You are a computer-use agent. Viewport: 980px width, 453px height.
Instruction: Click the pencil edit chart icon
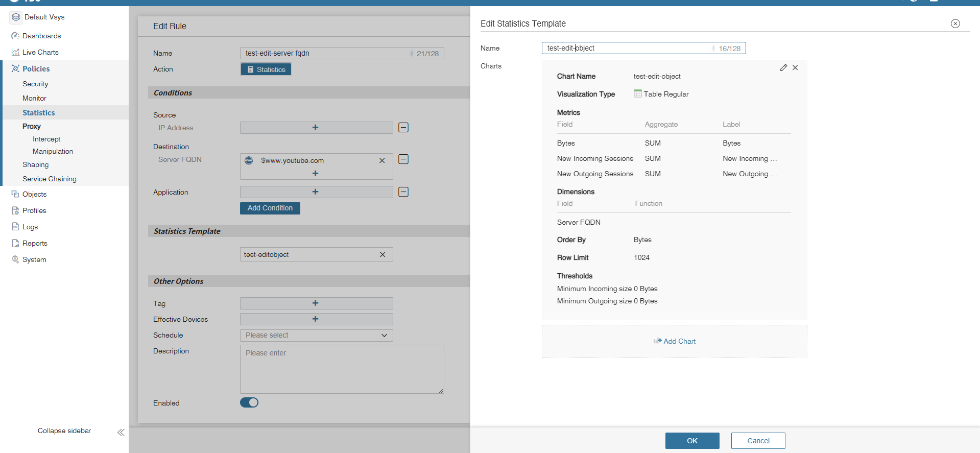(783, 67)
